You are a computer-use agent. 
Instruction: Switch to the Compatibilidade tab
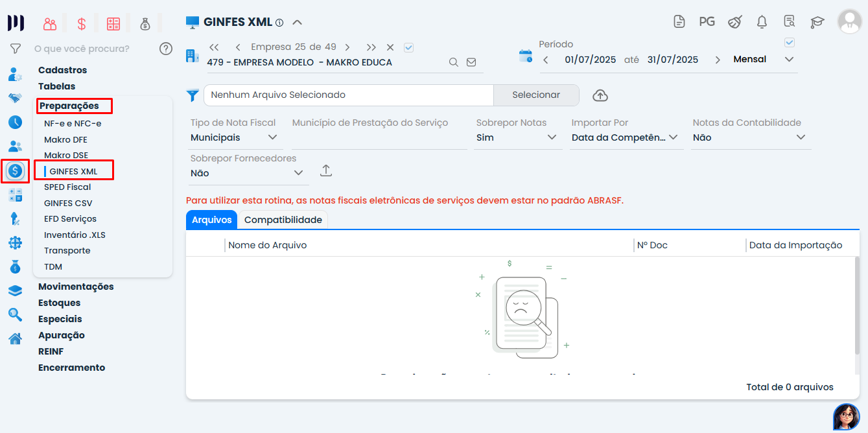(283, 220)
